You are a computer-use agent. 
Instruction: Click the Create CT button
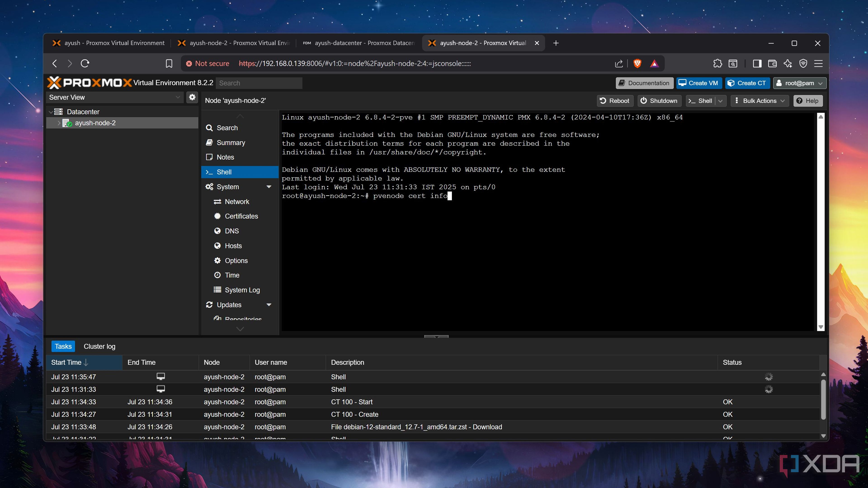747,83
